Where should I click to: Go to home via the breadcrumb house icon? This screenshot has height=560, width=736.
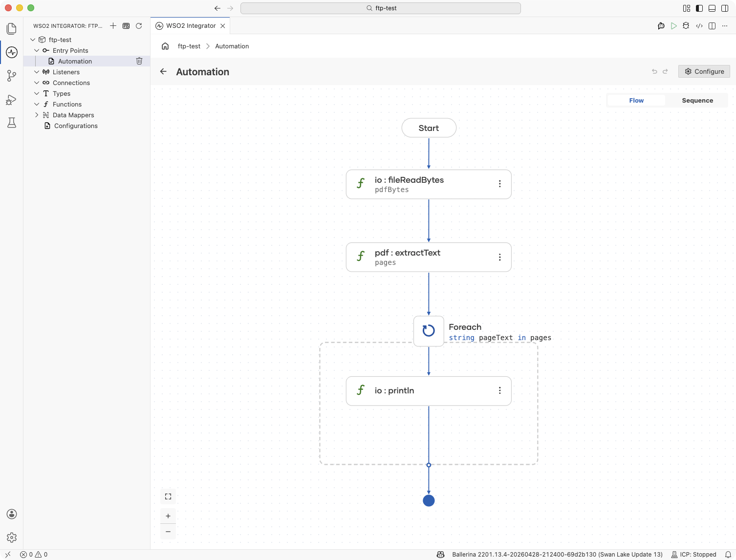click(x=165, y=46)
